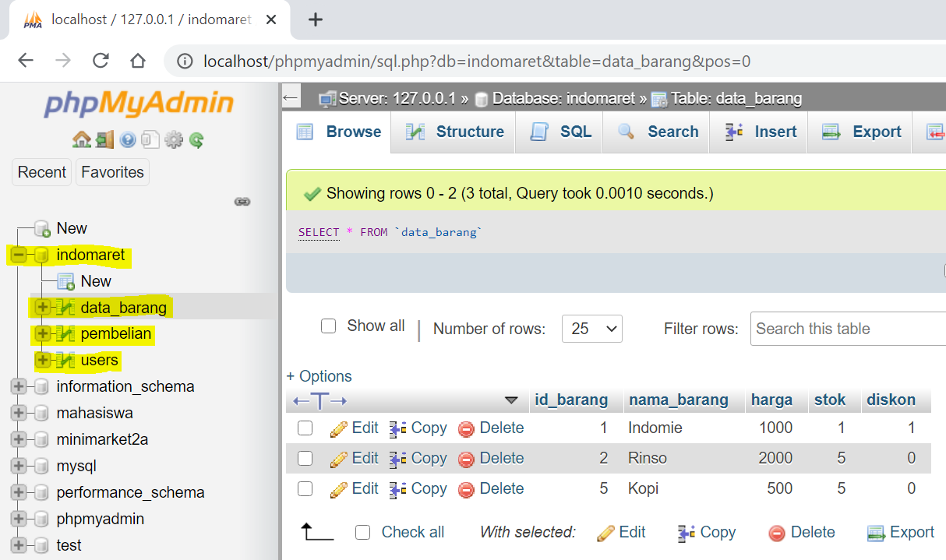Image resolution: width=946 pixels, height=560 pixels.
Task: Open phpMyAdmin documentation help icon
Action: click(128, 140)
